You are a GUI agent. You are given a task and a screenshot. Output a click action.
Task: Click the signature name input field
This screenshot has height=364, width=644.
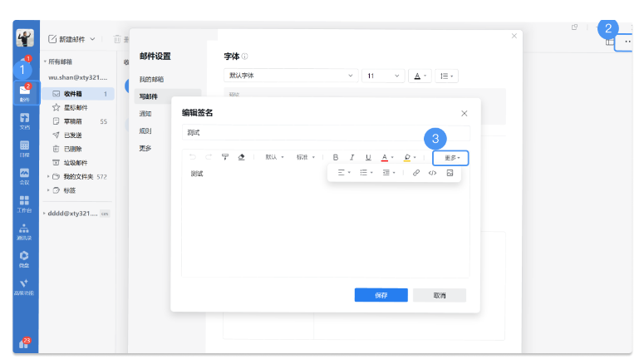pyautogui.click(x=325, y=132)
